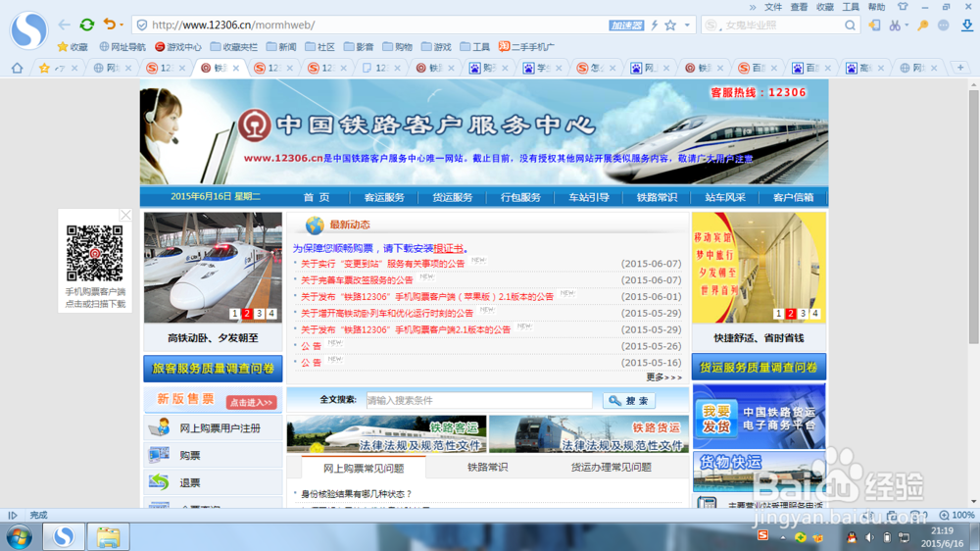Show slide 1 in left train slideshow

(234, 314)
